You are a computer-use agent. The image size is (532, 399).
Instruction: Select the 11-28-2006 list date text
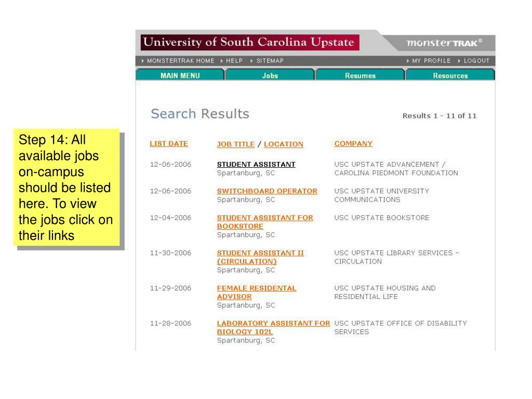[x=170, y=324]
